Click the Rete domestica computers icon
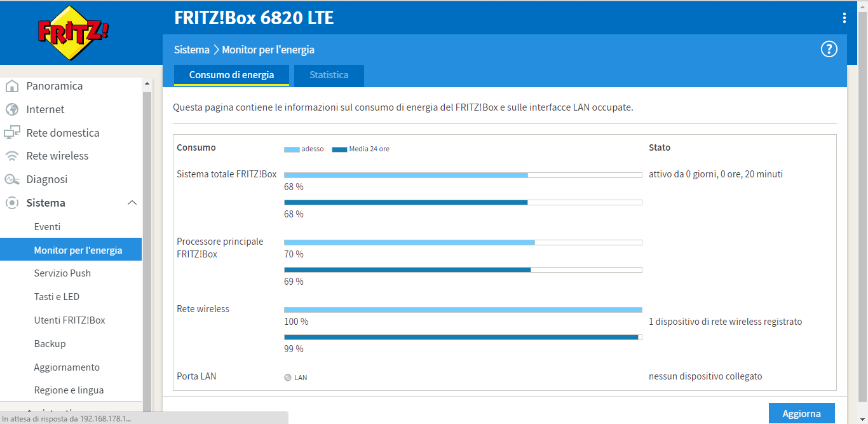The height and width of the screenshot is (424, 868). click(12, 133)
